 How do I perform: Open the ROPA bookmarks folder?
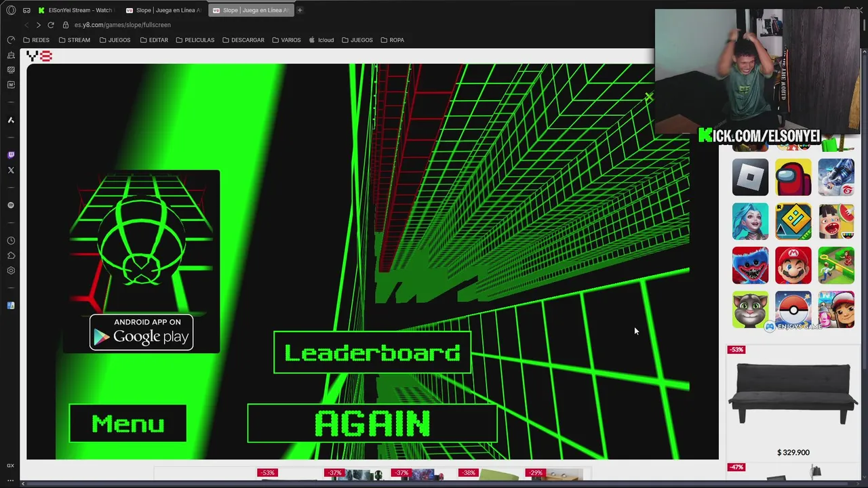point(392,40)
